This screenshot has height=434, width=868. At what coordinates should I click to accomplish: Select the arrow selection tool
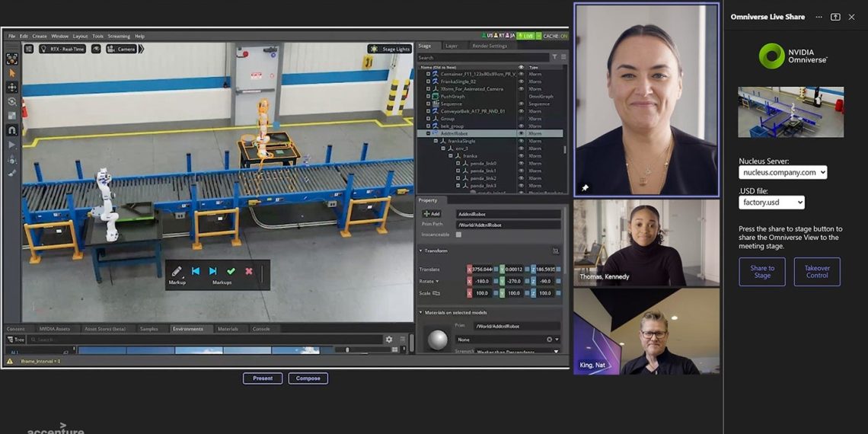[x=12, y=72]
